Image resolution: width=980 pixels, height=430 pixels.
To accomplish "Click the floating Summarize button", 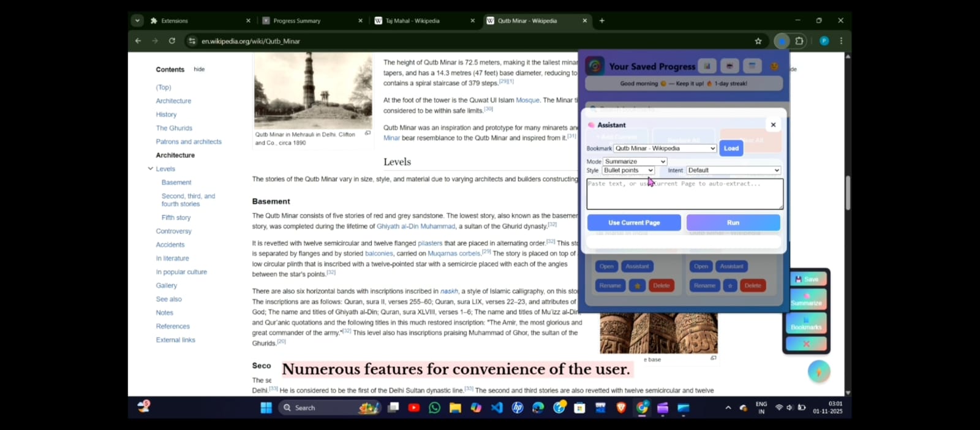I will click(x=807, y=300).
